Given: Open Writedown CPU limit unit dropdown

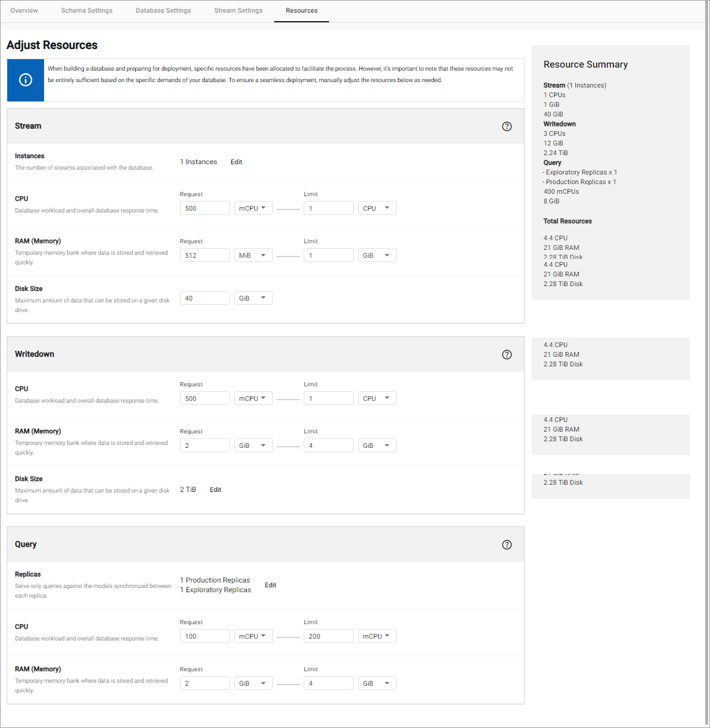Looking at the screenshot, I should (377, 398).
